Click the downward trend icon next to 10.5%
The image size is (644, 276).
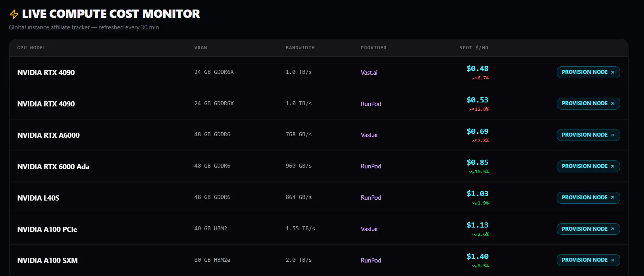471,172
